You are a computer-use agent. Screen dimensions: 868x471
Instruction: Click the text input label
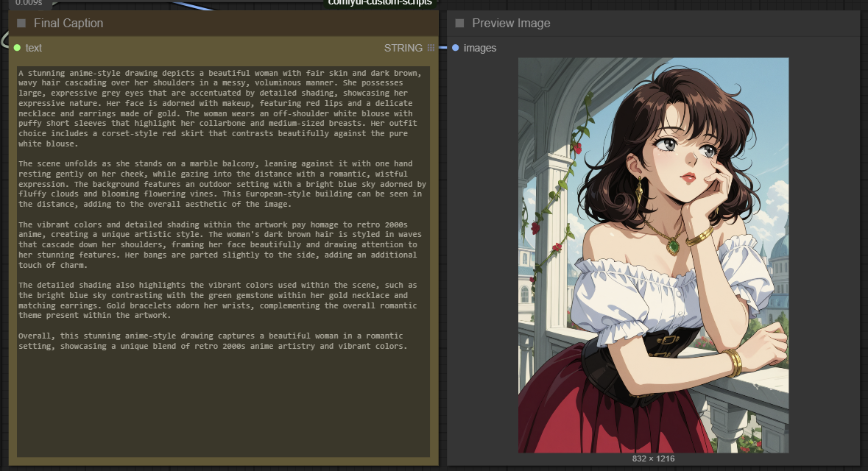[34, 48]
